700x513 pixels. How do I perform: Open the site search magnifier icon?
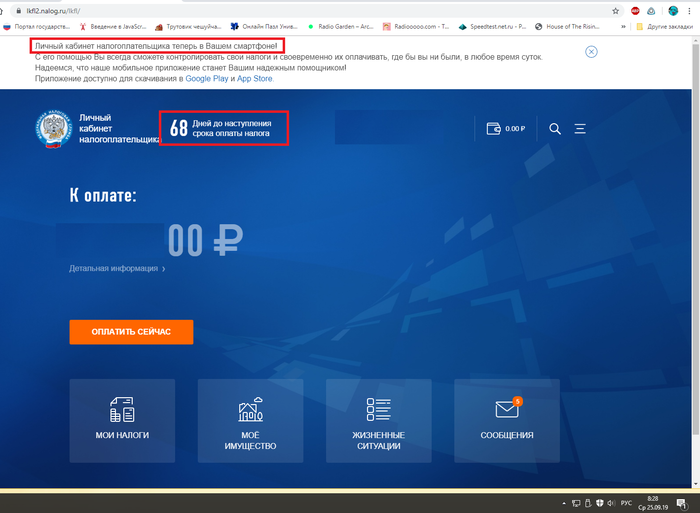coord(555,129)
